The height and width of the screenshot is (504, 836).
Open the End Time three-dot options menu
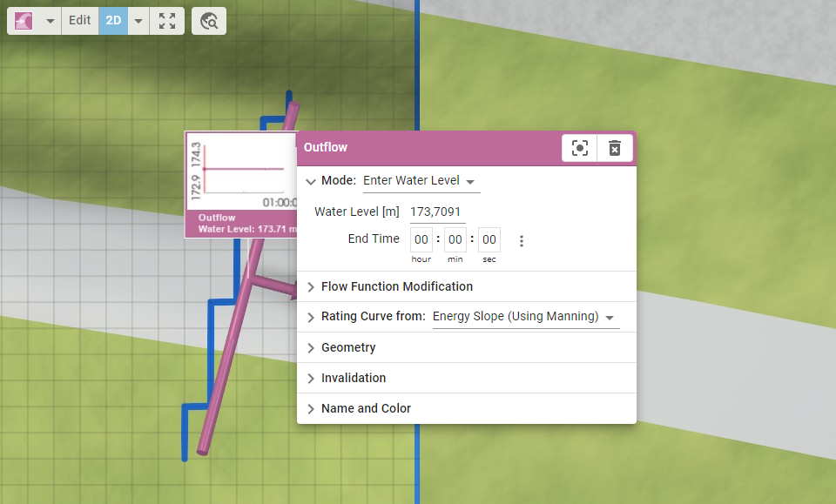522,241
